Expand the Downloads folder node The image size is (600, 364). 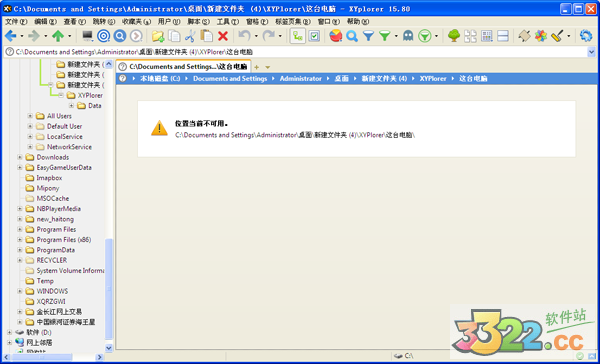point(20,157)
